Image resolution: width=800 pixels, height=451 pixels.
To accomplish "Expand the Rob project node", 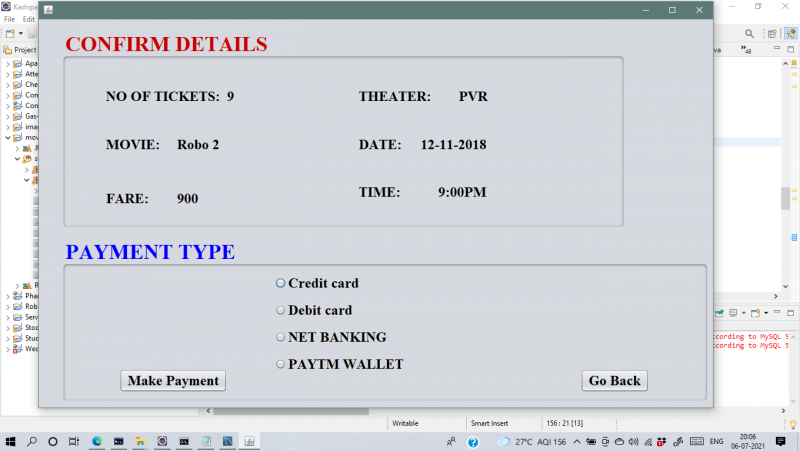I will [x=8, y=307].
